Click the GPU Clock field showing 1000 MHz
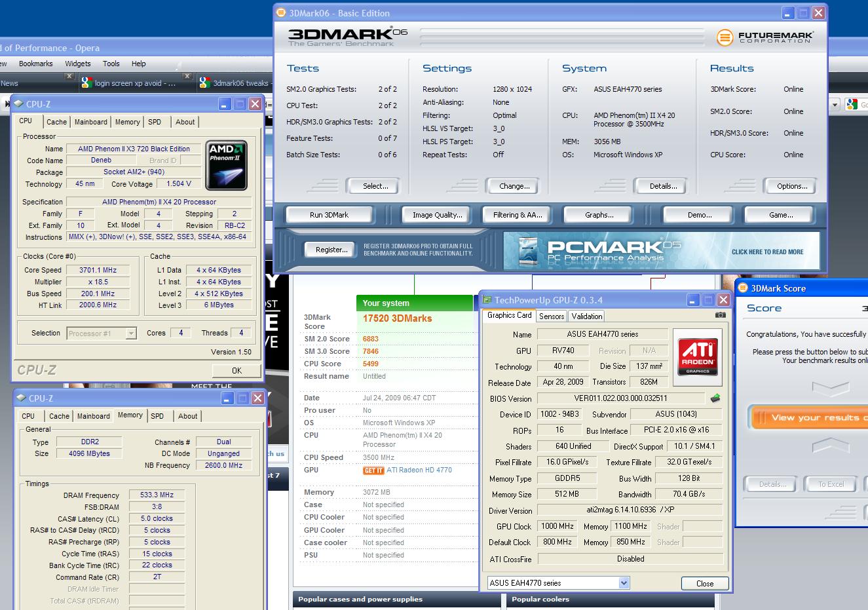 click(x=557, y=526)
